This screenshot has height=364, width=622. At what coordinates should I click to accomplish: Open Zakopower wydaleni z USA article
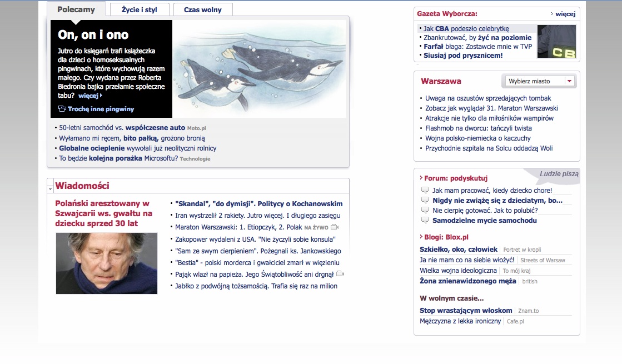coord(256,239)
